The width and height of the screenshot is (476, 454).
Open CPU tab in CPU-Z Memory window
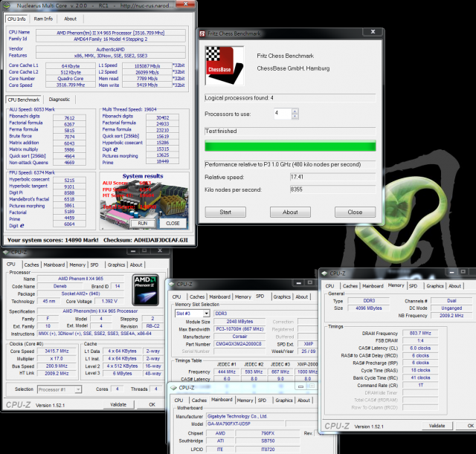329,286
